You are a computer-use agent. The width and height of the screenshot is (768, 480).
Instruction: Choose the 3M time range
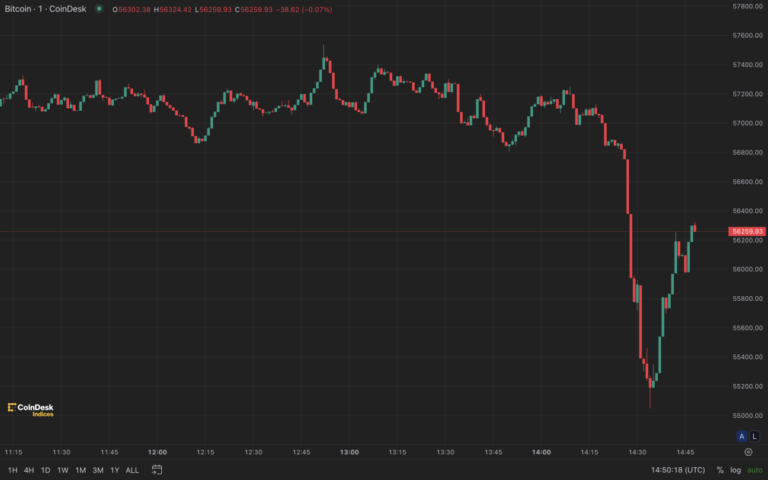click(97, 469)
